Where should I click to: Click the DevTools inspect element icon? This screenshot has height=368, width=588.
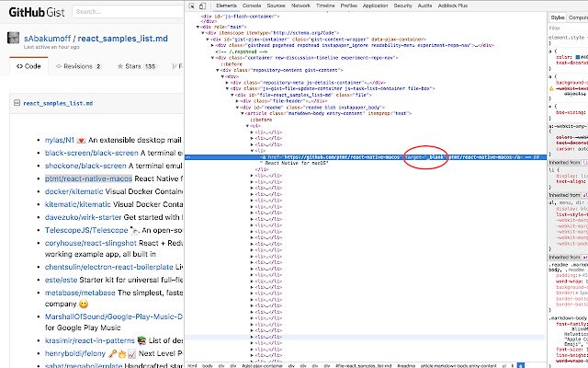click(191, 6)
